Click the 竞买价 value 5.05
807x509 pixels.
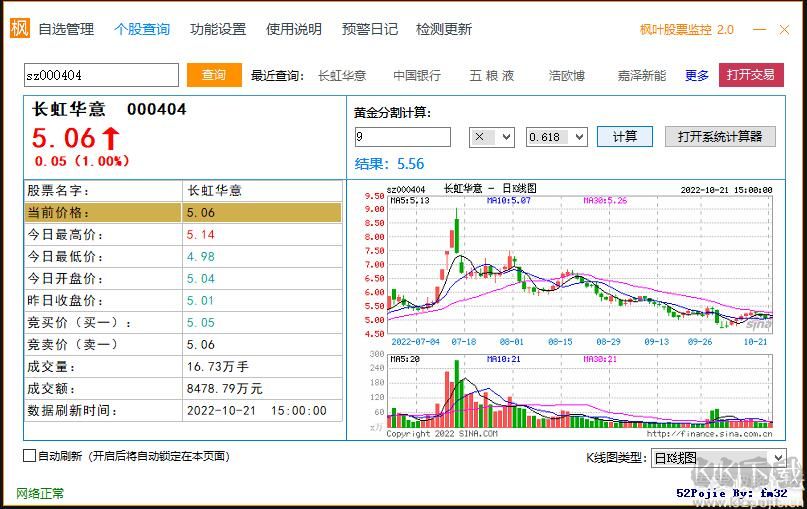click(201, 323)
